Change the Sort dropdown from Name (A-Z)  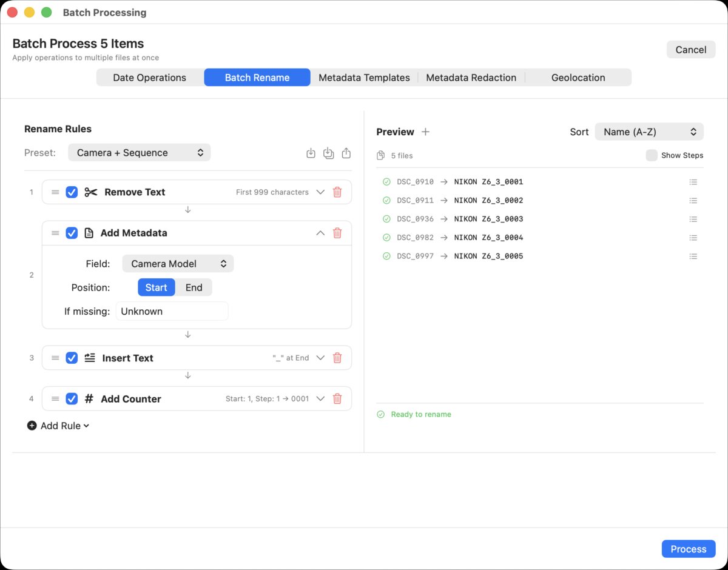click(649, 132)
